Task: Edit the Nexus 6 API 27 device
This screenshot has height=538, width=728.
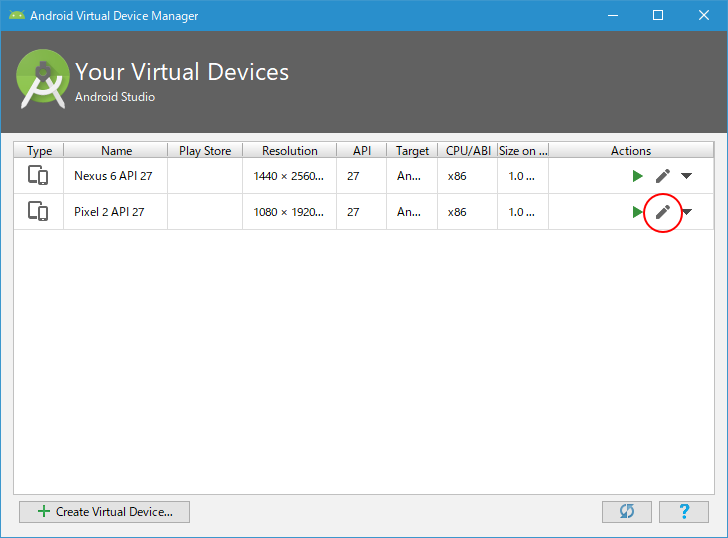Action: [662, 176]
